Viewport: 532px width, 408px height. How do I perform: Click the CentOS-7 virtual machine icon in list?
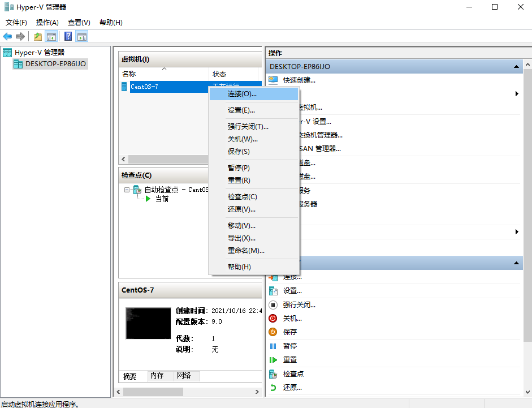(124, 87)
